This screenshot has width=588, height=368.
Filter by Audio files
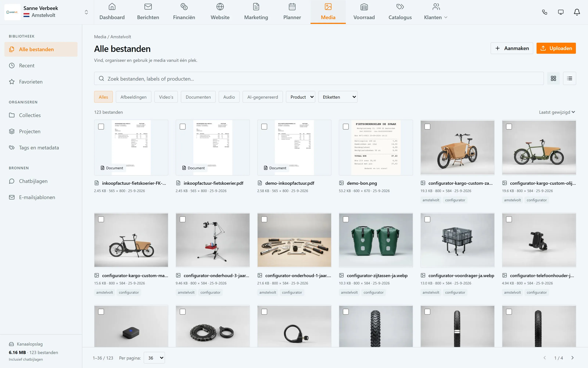click(229, 97)
